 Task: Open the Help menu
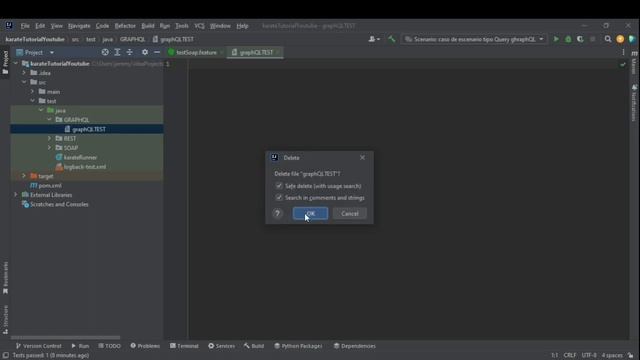coord(242,26)
